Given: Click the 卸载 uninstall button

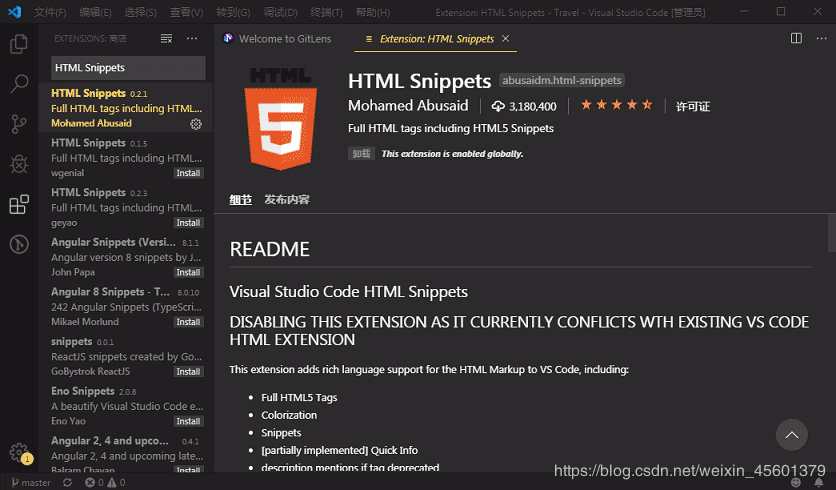Looking at the screenshot, I should (360, 154).
